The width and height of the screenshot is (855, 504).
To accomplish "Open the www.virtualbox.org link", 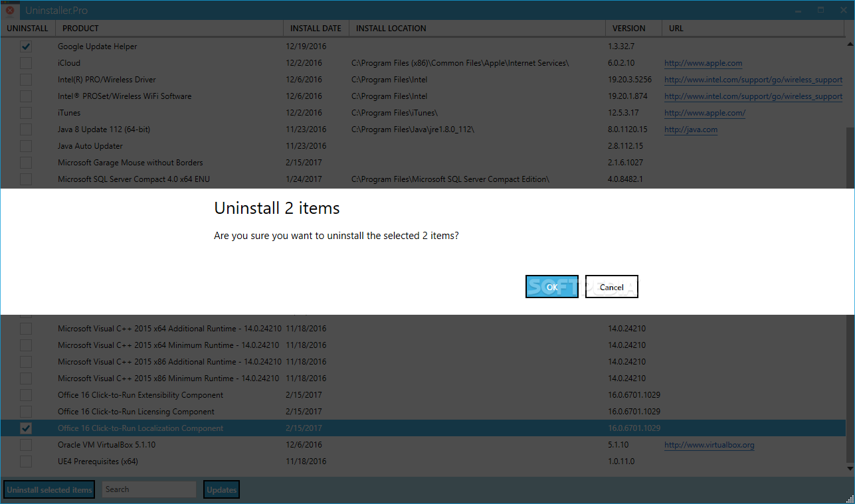I will [710, 445].
